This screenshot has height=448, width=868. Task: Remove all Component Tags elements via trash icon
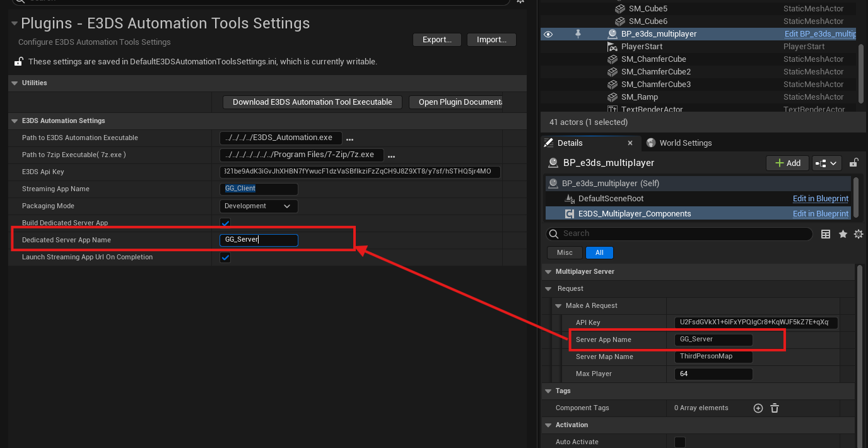pos(775,408)
